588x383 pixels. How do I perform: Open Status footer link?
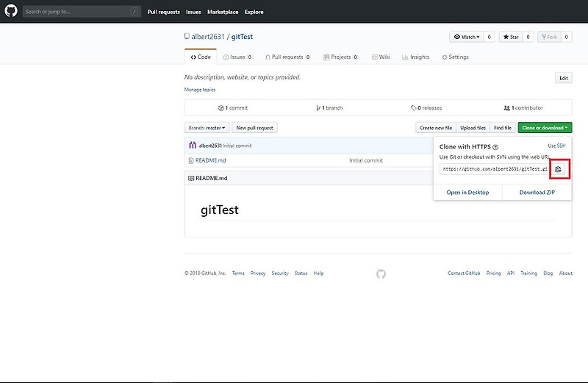tap(301, 273)
